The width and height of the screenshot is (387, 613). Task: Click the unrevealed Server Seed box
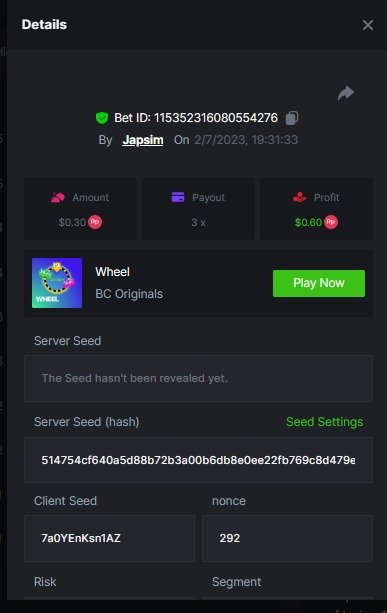point(198,378)
